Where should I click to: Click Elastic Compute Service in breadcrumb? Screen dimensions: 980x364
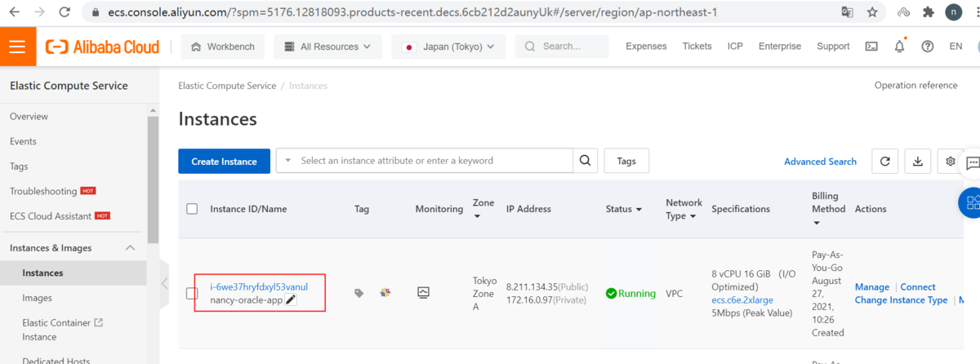tap(227, 86)
